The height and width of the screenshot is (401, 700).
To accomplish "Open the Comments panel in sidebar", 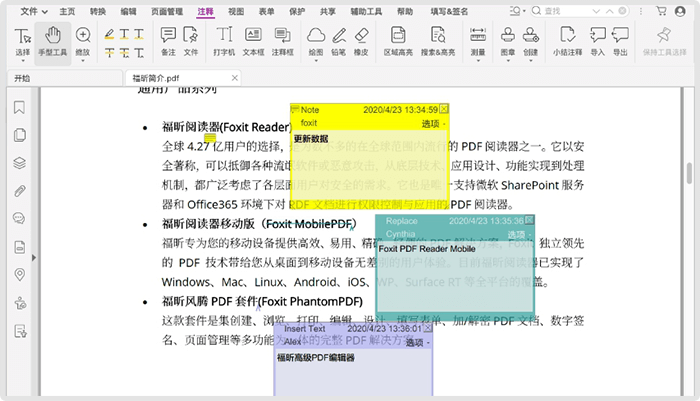I will [x=19, y=218].
